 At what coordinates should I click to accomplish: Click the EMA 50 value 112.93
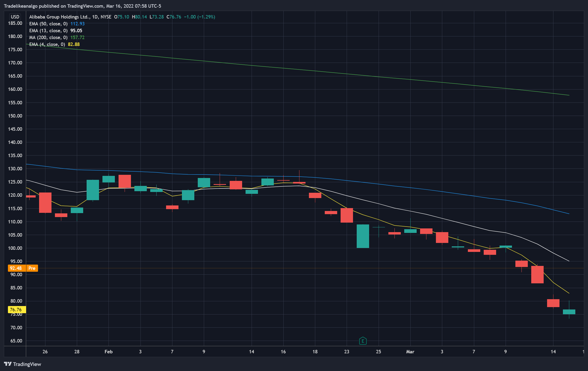[77, 24]
